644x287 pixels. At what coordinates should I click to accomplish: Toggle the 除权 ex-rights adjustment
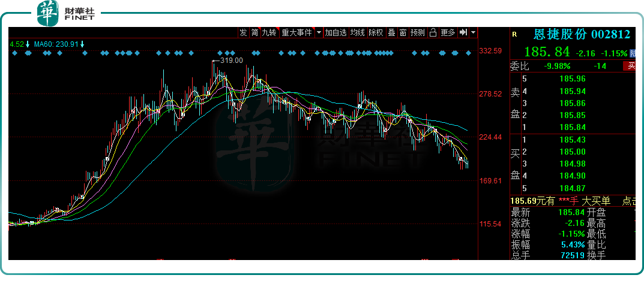point(376,32)
